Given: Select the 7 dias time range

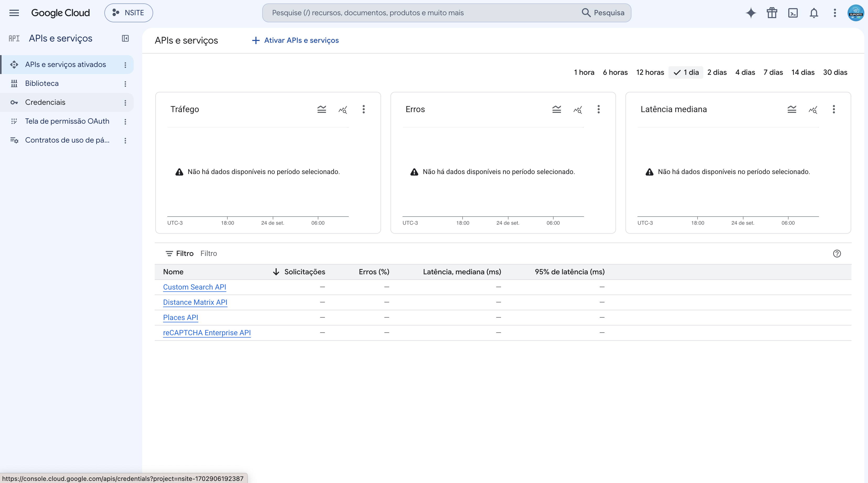Looking at the screenshot, I should pyautogui.click(x=773, y=72).
